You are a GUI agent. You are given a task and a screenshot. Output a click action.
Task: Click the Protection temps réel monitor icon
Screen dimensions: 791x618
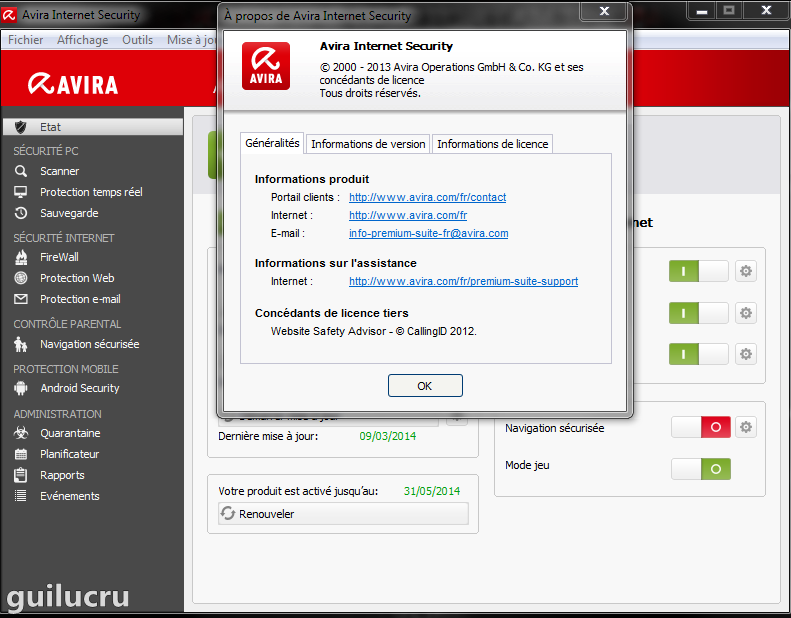click(x=21, y=192)
